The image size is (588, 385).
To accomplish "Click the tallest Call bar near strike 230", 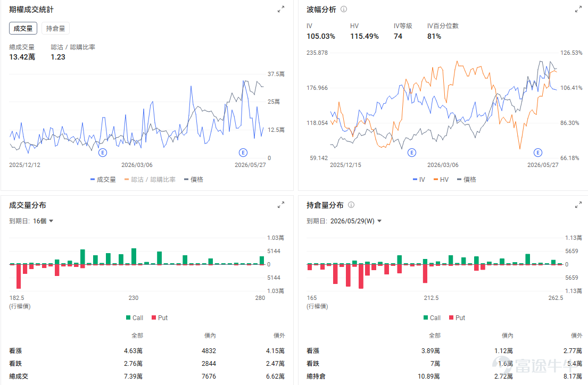I will (134, 256).
